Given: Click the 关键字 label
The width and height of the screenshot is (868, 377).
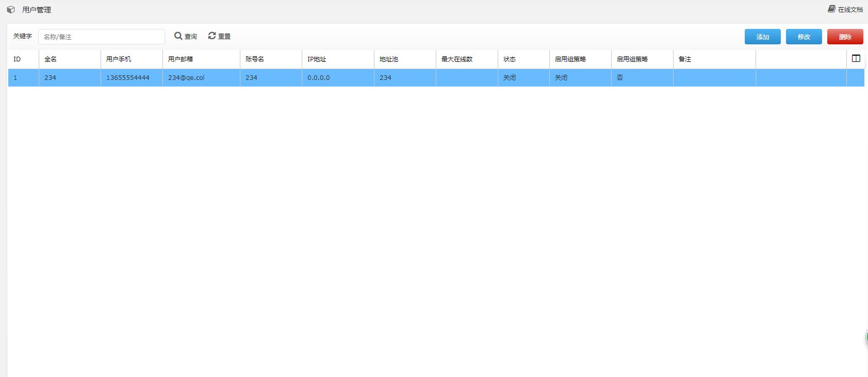Looking at the screenshot, I should (23, 36).
